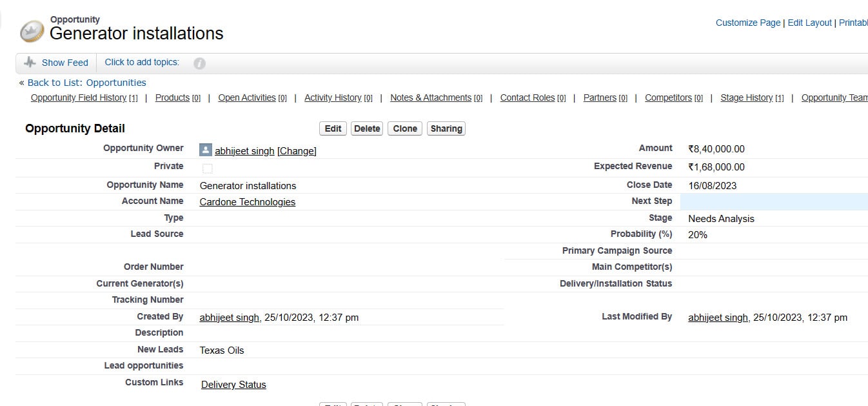
Task: Click the top Sharing button
Action: [x=446, y=128]
